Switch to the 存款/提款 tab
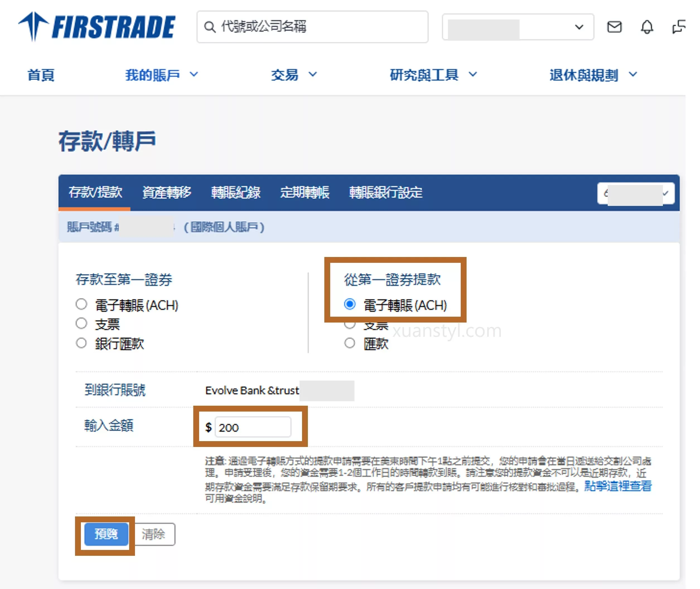Screen dimensions: 700x589 point(95,192)
